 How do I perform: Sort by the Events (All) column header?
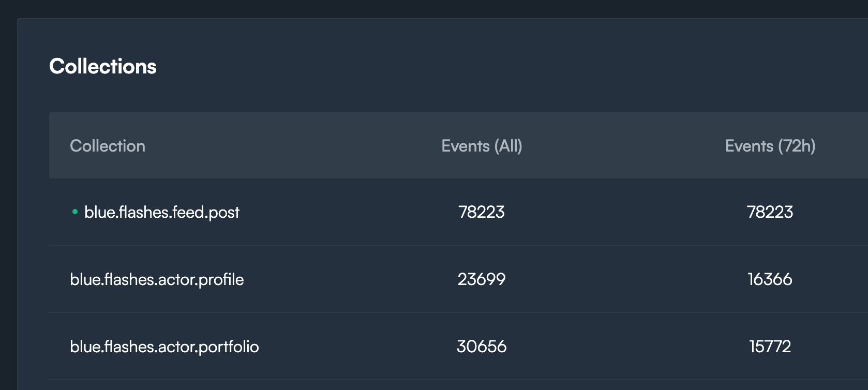tap(482, 146)
